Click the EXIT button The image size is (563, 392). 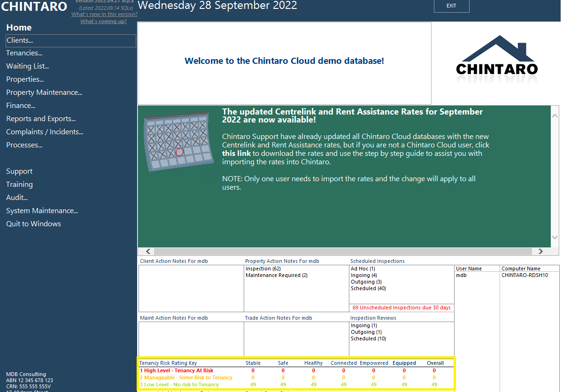451,6
